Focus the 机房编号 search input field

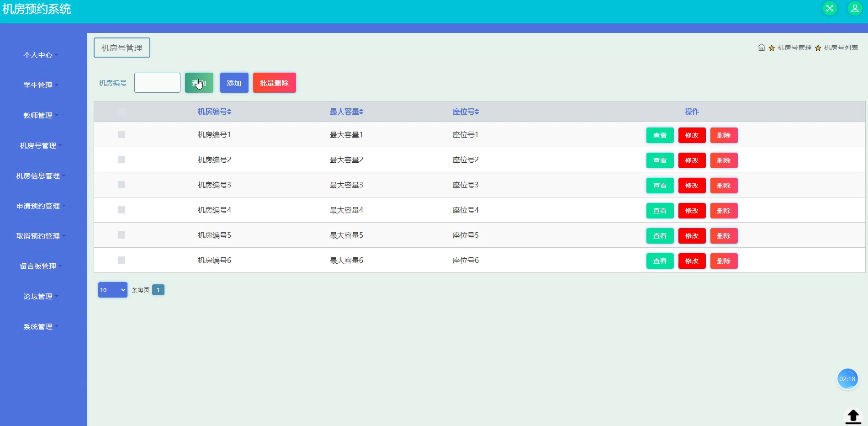point(157,83)
